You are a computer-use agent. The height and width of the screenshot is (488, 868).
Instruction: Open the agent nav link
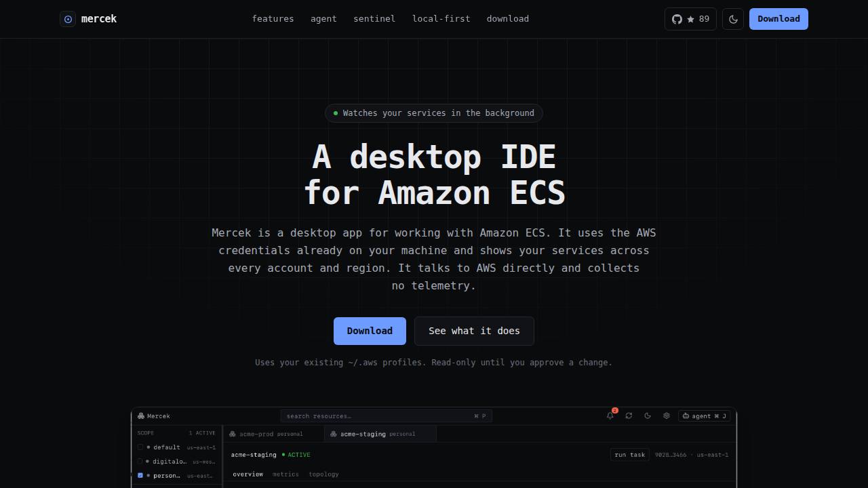pyautogui.click(x=323, y=19)
